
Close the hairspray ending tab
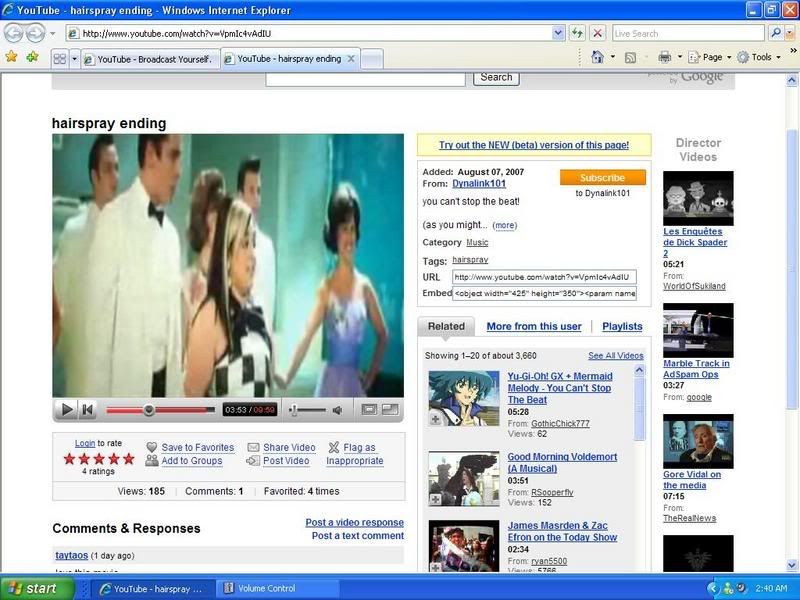tap(351, 59)
